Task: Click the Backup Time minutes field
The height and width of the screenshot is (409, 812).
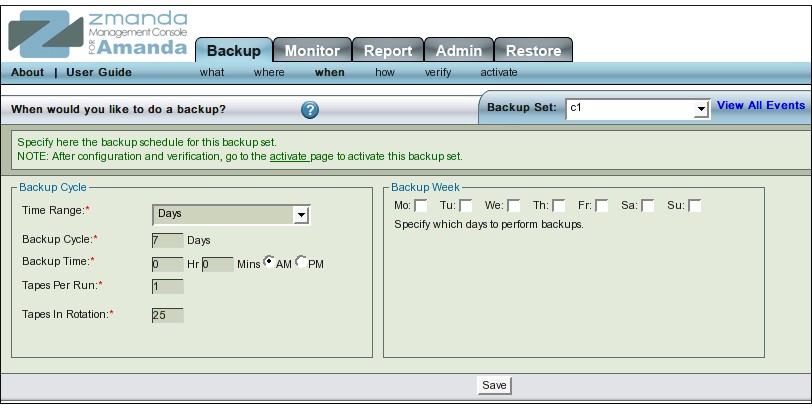Action: pos(218,265)
